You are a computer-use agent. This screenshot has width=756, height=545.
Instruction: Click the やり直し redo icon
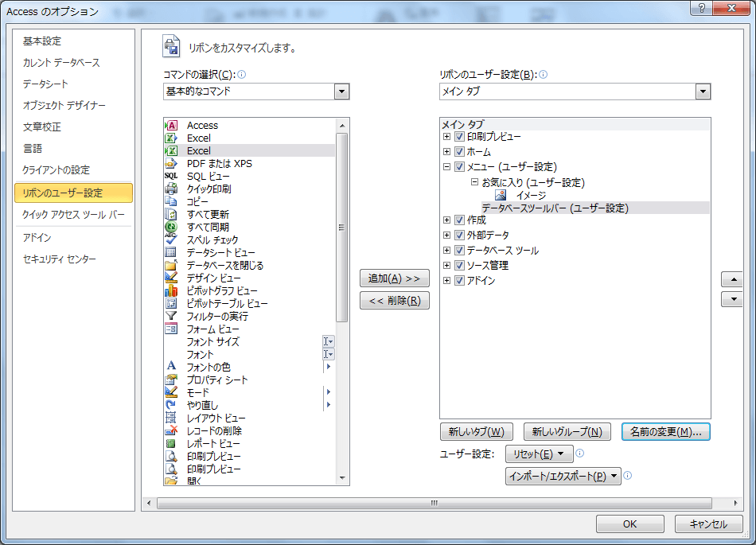pyautogui.click(x=171, y=405)
